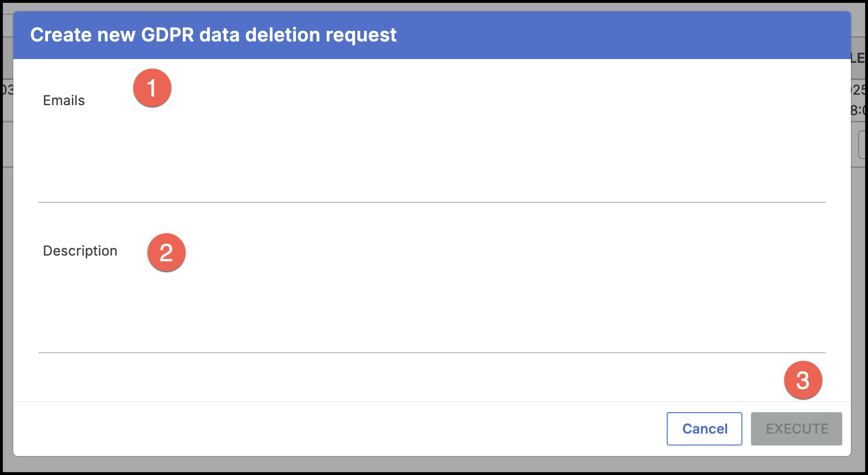This screenshot has width=868, height=475.
Task: Click the Description label
Action: 80,250
